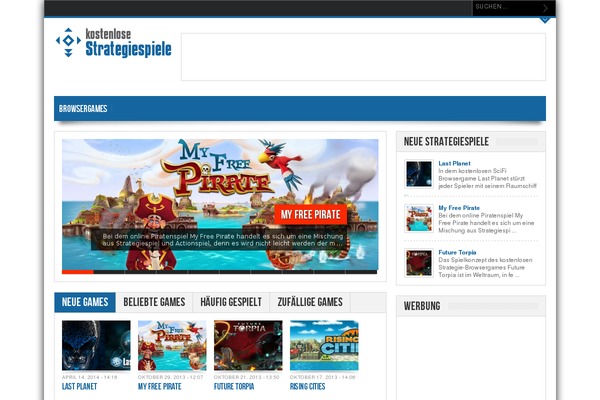Click the orange My Free Pirate button
Viewport: 600px width, 400px height.
tap(310, 215)
